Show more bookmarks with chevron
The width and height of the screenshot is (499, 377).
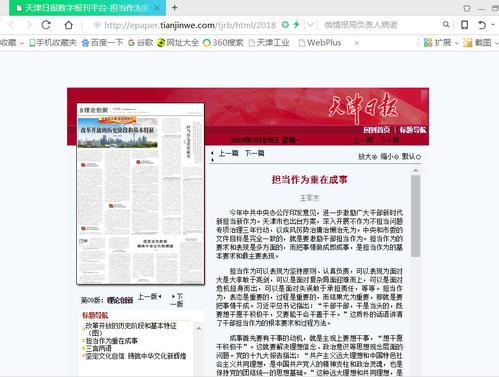(356, 43)
